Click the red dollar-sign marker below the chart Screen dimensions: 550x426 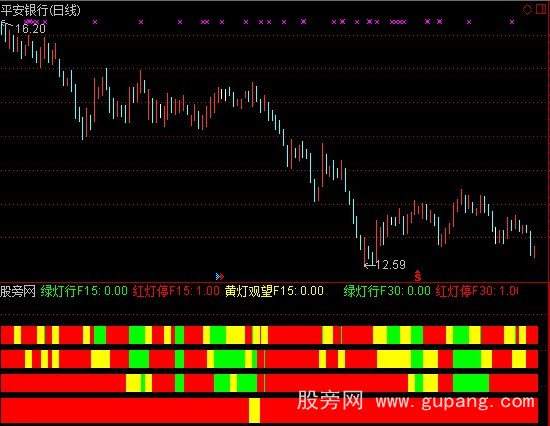point(417,276)
